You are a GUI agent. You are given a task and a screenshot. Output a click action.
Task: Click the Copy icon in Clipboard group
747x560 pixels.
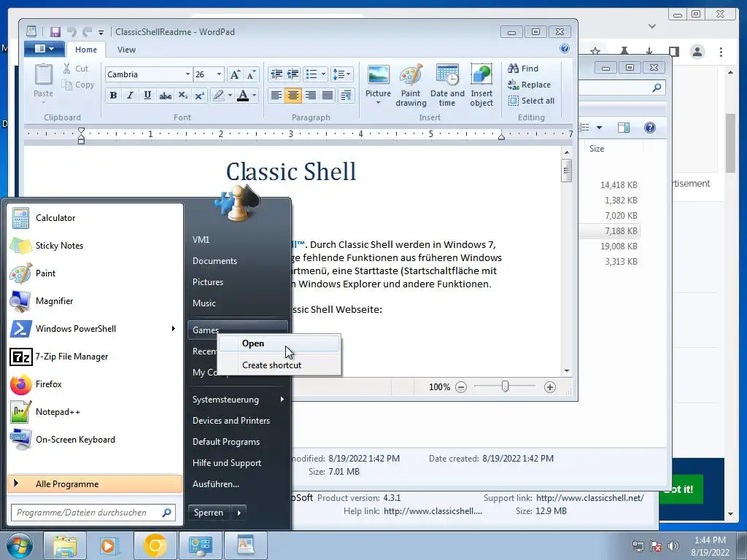(66, 85)
